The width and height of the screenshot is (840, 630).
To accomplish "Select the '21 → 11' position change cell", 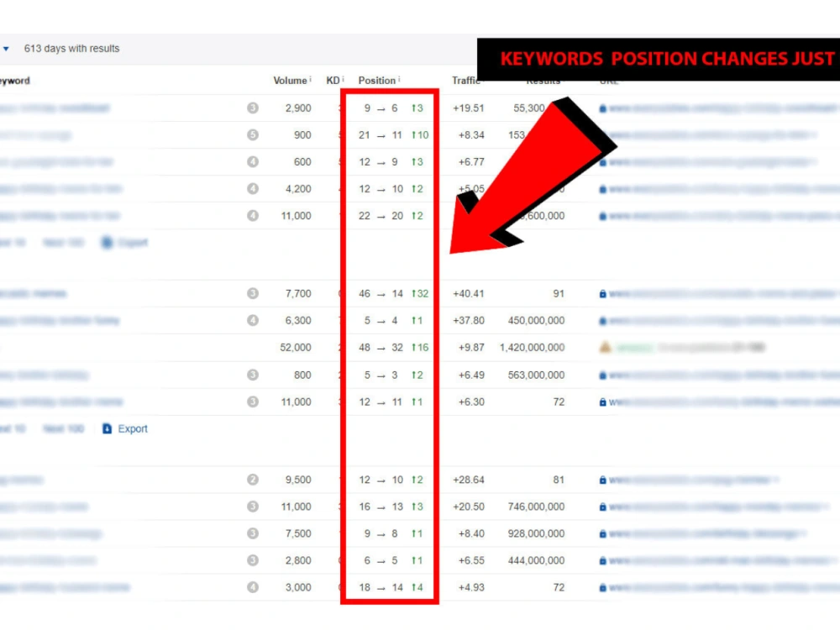I will coord(393,135).
